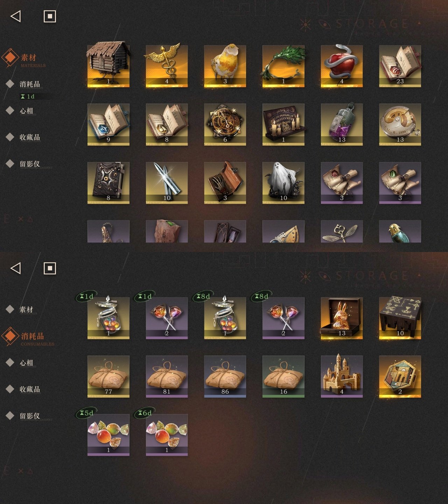This screenshot has width=448, height=504.
Task: Open the 消耗品 tab with 1d timer
Action: tap(29, 84)
